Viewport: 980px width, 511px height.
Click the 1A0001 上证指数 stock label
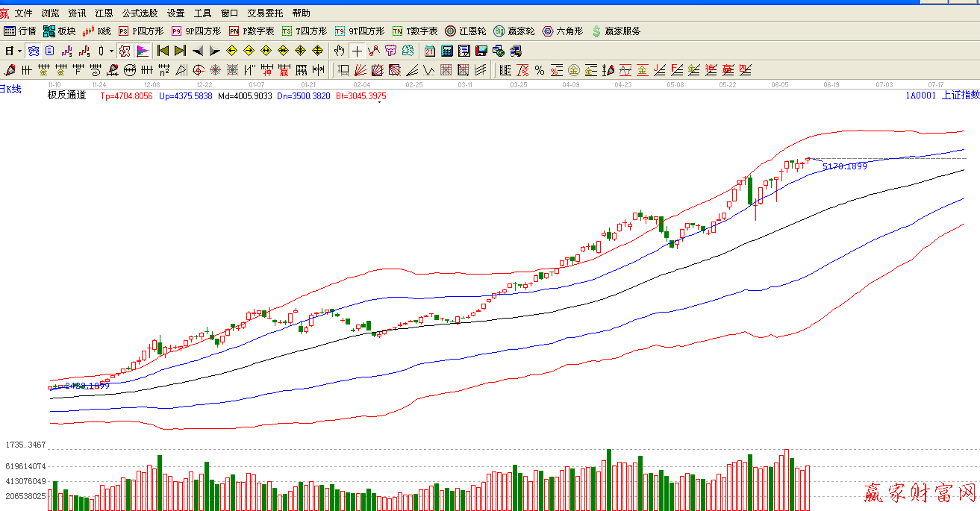click(x=942, y=95)
